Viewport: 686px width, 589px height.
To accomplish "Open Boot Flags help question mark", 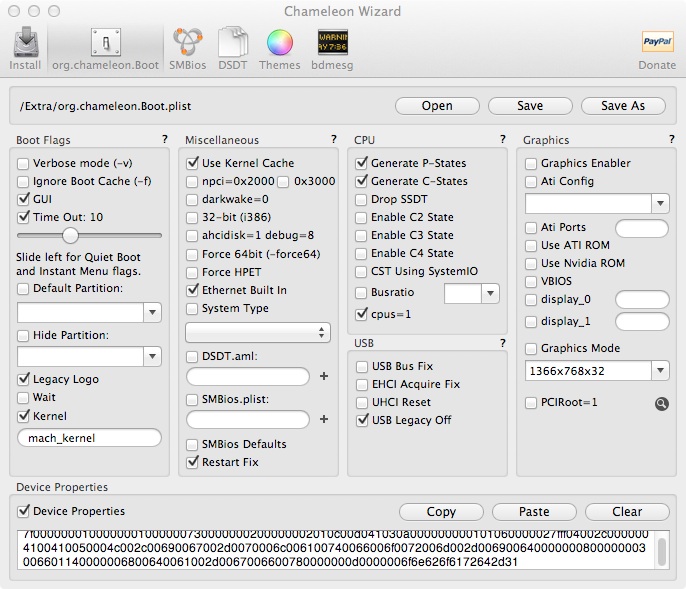I will point(164,139).
